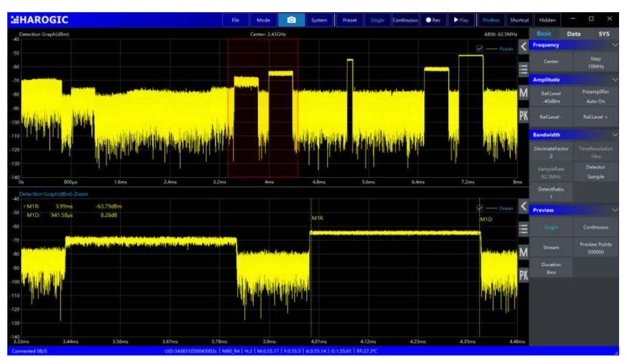627x364 pixels.
Task: Toggle Power trace checkbox in top graph
Action: [480, 49]
